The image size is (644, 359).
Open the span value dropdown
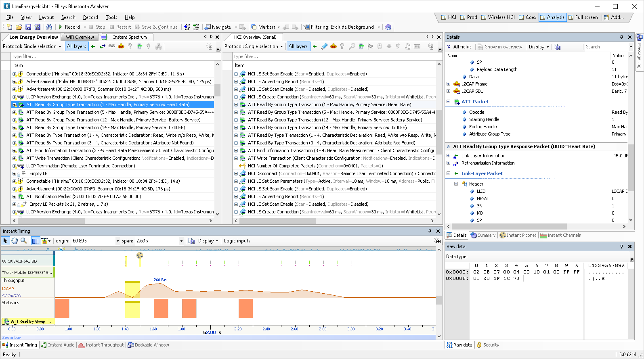181,241
